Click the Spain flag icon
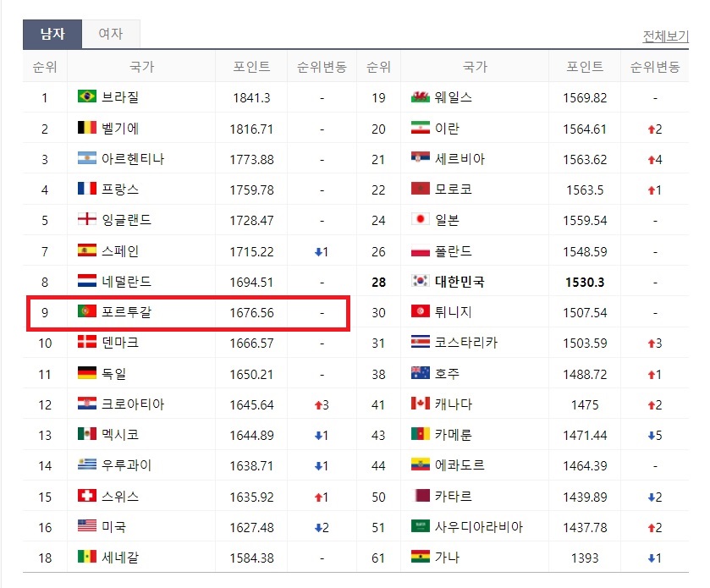This screenshot has height=588, width=710. [87, 250]
